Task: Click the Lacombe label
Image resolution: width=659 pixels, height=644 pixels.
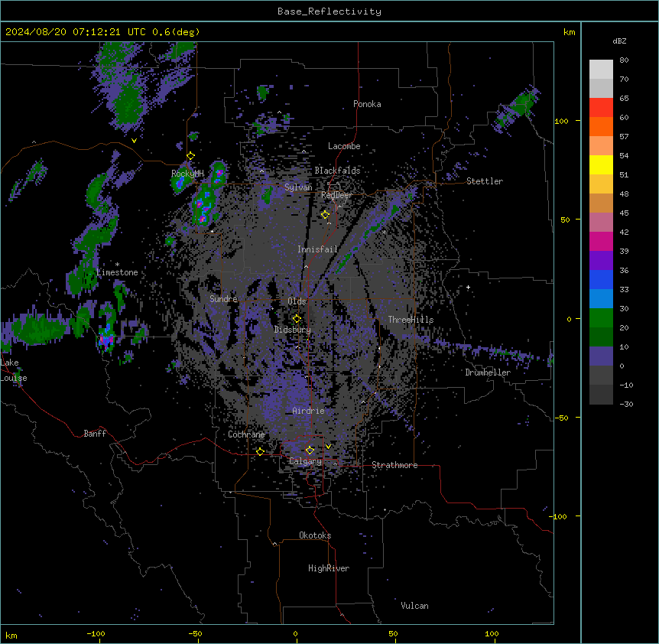Action: coord(344,146)
